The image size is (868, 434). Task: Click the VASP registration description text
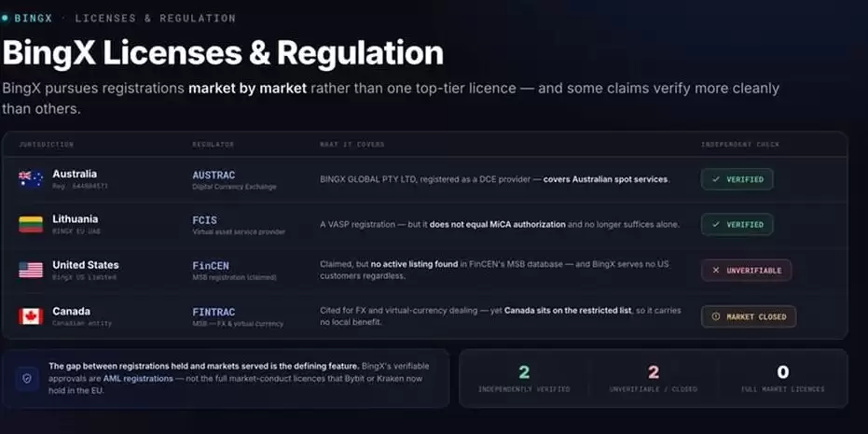500,225
